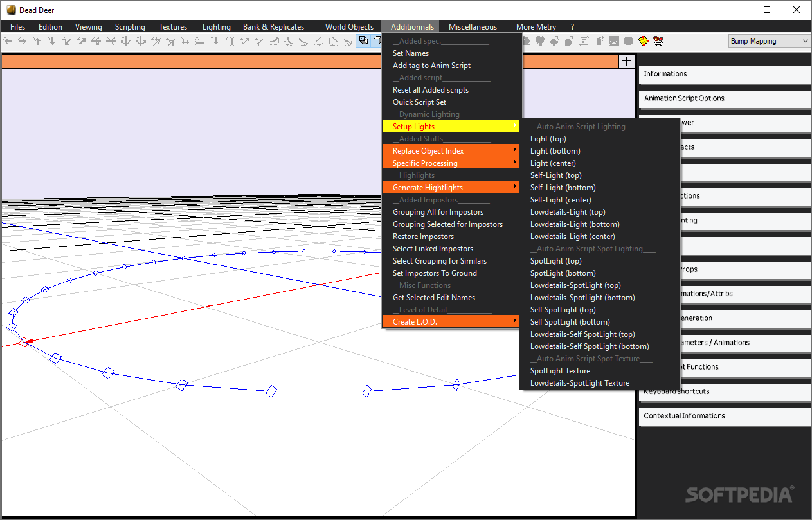The width and height of the screenshot is (812, 520).
Task: Click the grey rounded blob toolbar icon
Action: point(629,40)
